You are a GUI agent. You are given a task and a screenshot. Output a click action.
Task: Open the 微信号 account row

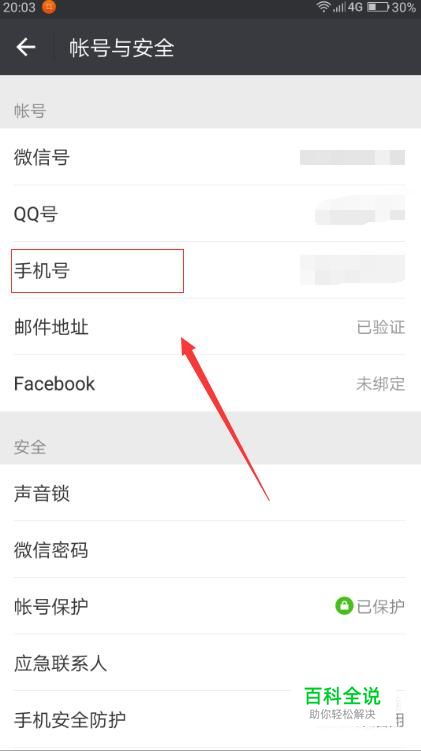210,157
